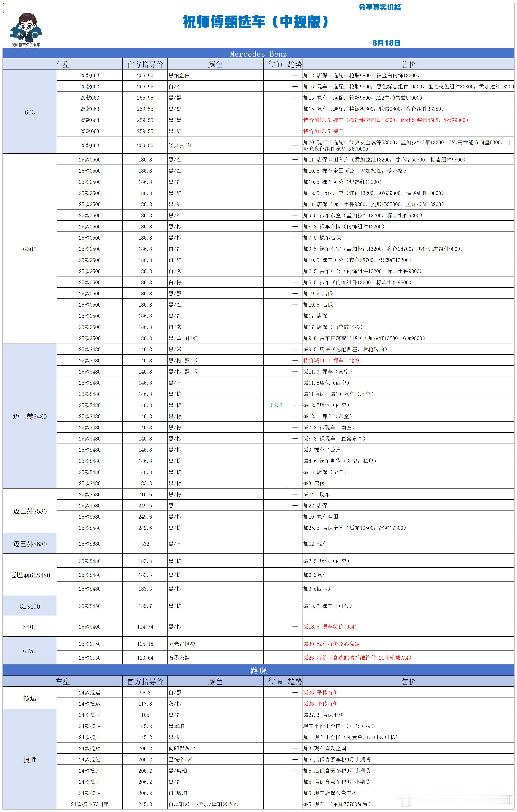Click the guide price 245.8
The image size is (517, 812).
tap(145, 804)
